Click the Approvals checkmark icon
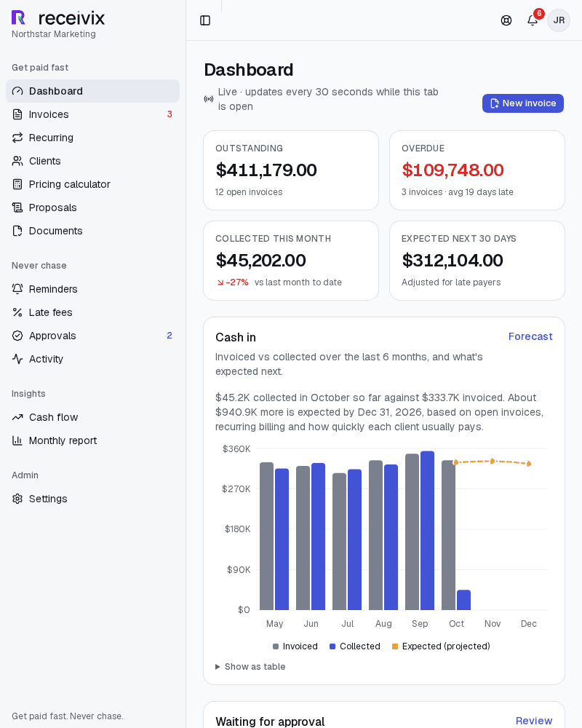 pos(17,336)
